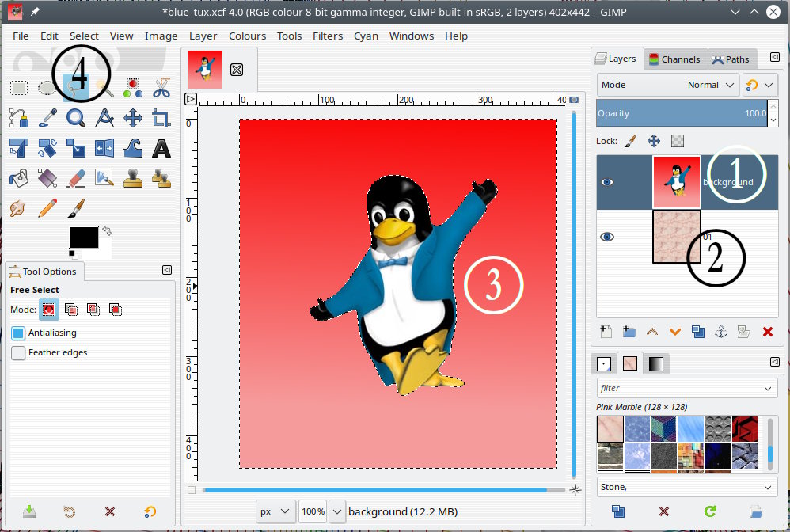Open the Colours menu
Viewport: 790px width, 532px height.
click(x=248, y=36)
